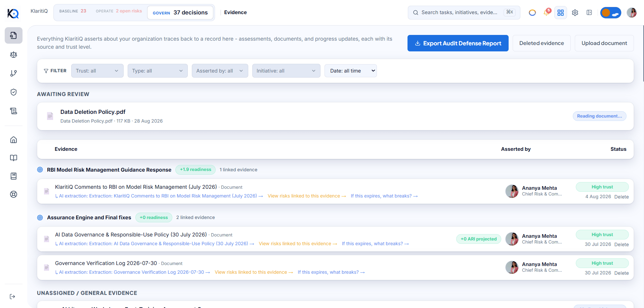Toggle the theme switch in header
This screenshot has height=308, width=644.
click(x=610, y=13)
